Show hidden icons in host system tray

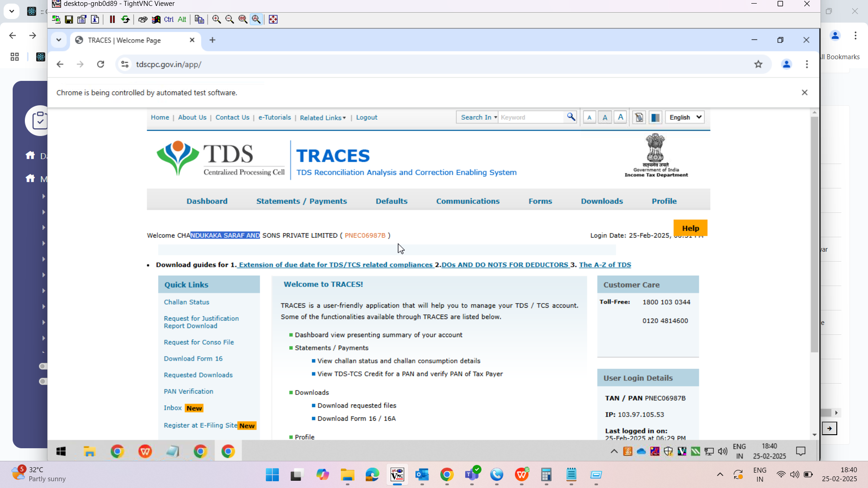(720, 474)
